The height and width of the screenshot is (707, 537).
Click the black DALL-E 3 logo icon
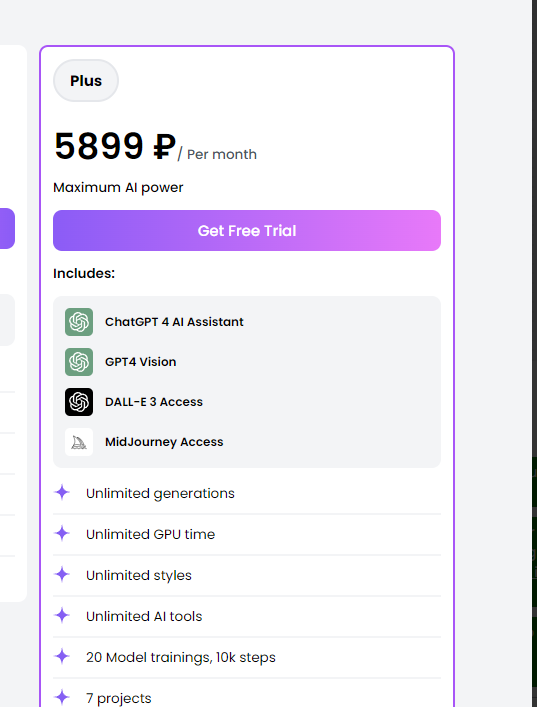pyautogui.click(x=79, y=402)
